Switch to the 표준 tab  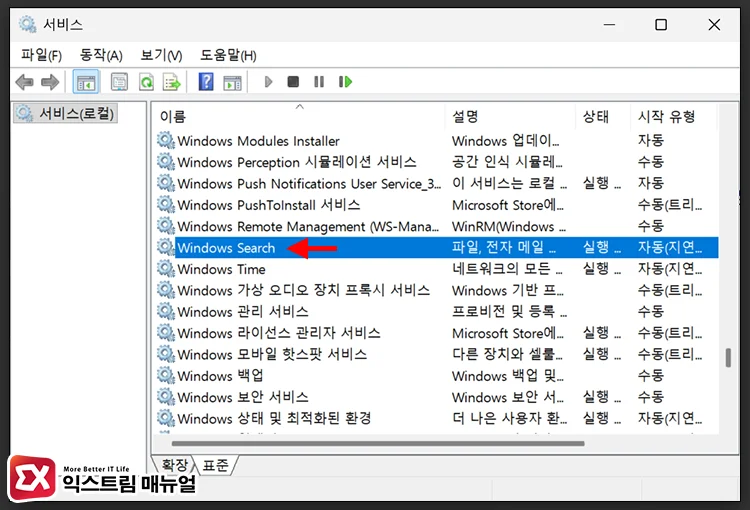click(x=215, y=465)
